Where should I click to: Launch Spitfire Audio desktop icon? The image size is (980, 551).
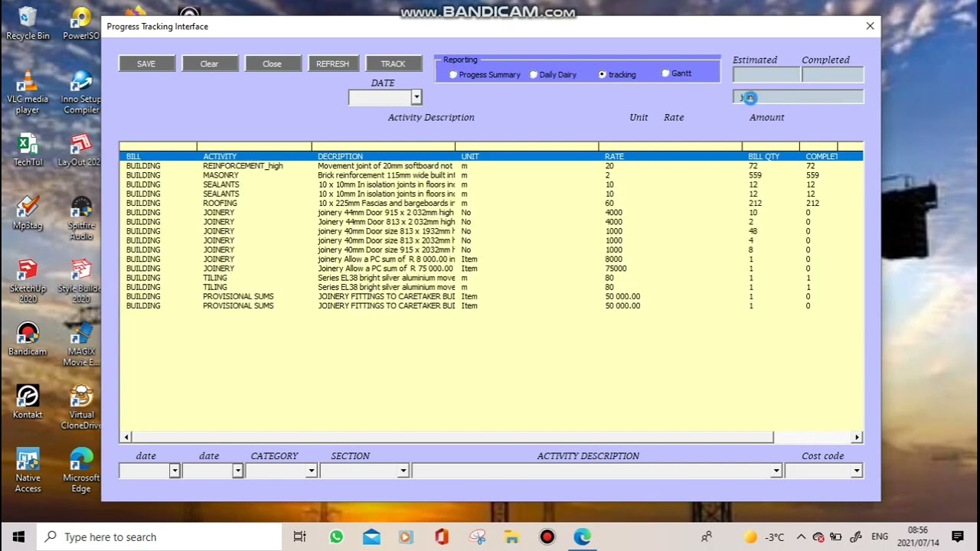pyautogui.click(x=81, y=218)
